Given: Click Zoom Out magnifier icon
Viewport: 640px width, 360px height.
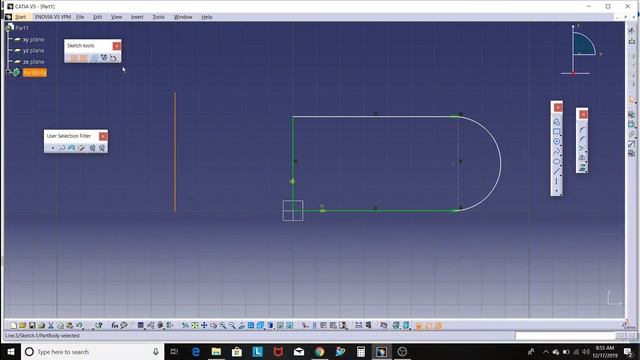Looking at the screenshot, I should [232, 325].
